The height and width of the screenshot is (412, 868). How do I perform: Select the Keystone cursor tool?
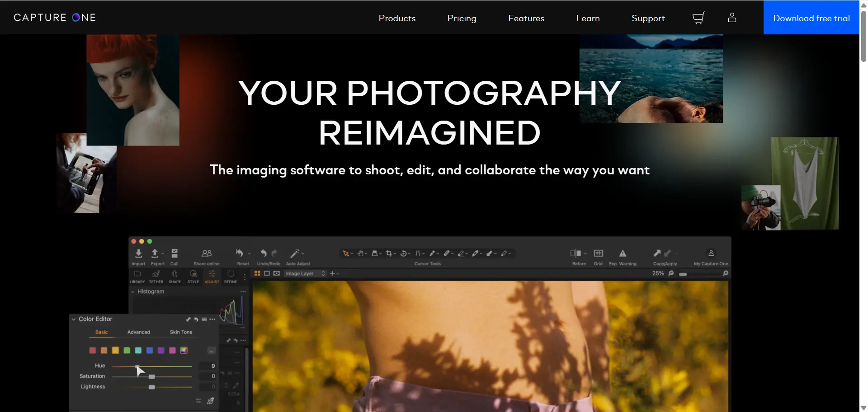(418, 253)
